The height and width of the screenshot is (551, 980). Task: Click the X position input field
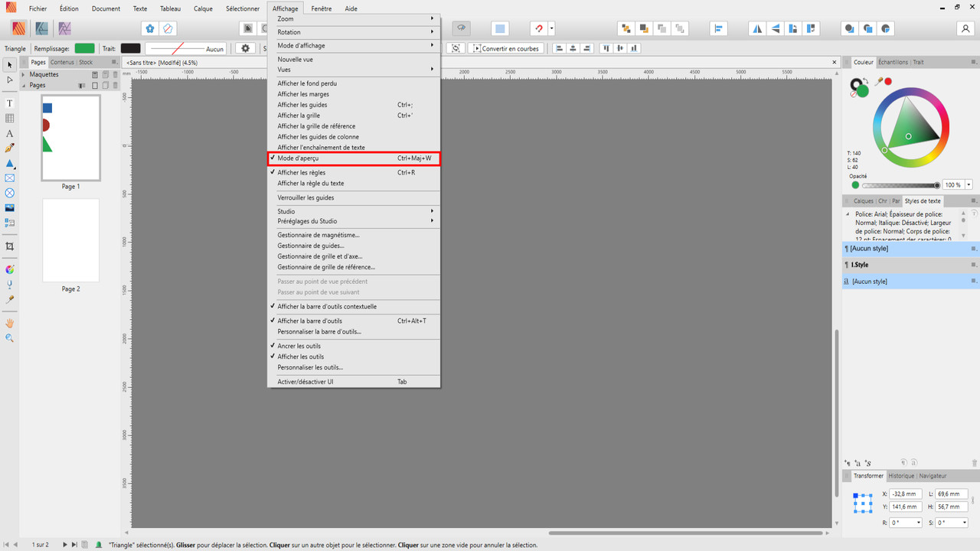click(906, 494)
